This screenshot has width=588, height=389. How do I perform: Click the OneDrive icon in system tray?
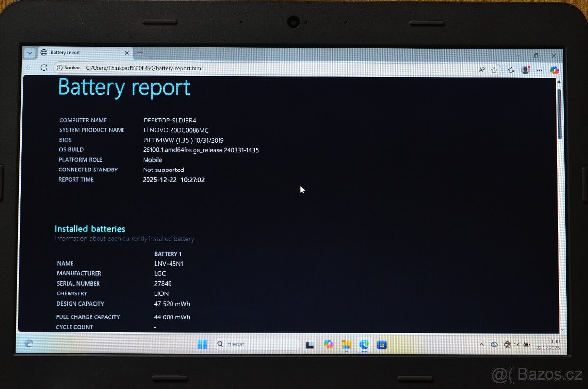click(493, 344)
